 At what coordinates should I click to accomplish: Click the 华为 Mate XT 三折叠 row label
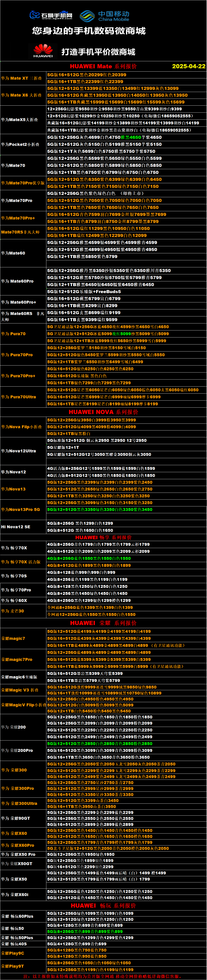coord(22,78)
